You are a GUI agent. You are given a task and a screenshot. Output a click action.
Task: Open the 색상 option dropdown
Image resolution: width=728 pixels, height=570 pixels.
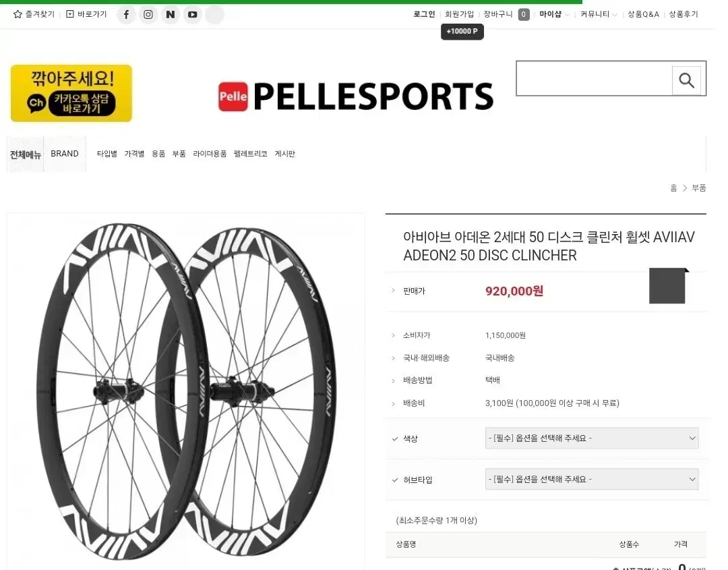[591, 438]
